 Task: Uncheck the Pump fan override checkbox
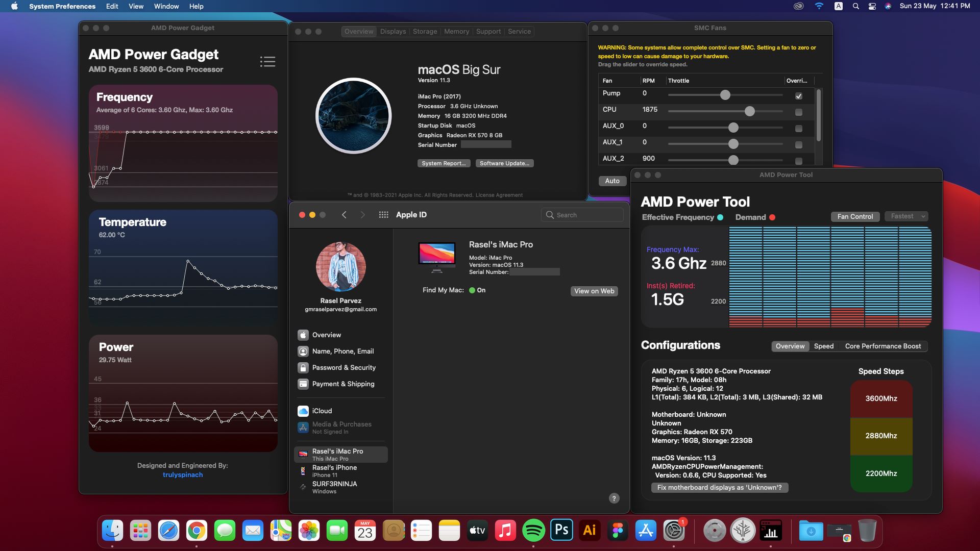(x=799, y=96)
